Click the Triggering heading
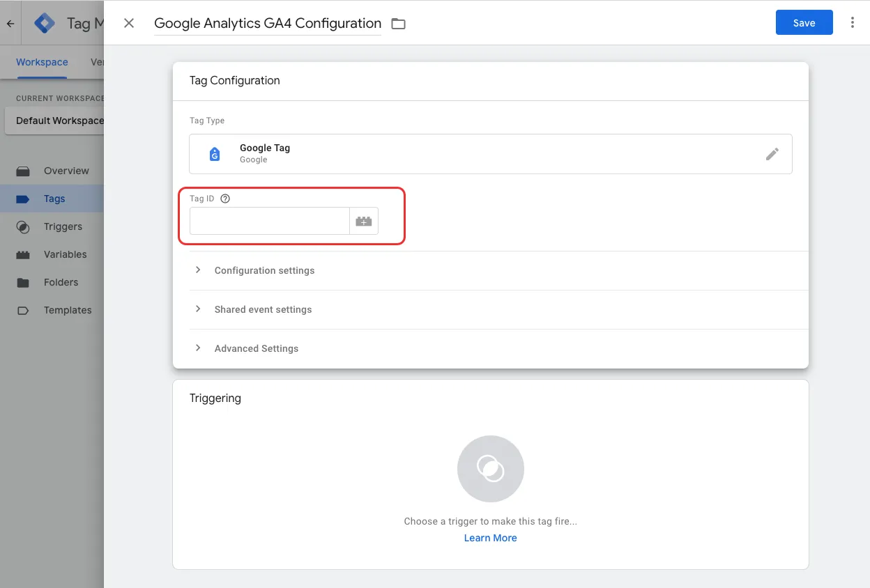870x588 pixels. point(215,398)
